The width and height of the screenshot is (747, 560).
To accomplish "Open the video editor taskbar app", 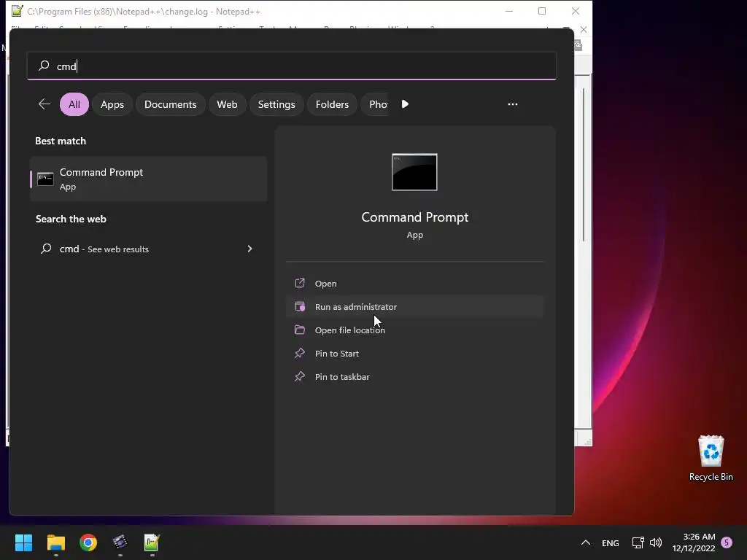I will (x=120, y=542).
